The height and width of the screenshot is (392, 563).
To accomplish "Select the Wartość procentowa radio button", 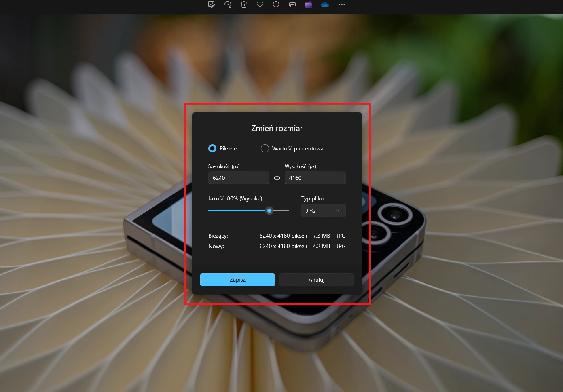I will [x=265, y=148].
